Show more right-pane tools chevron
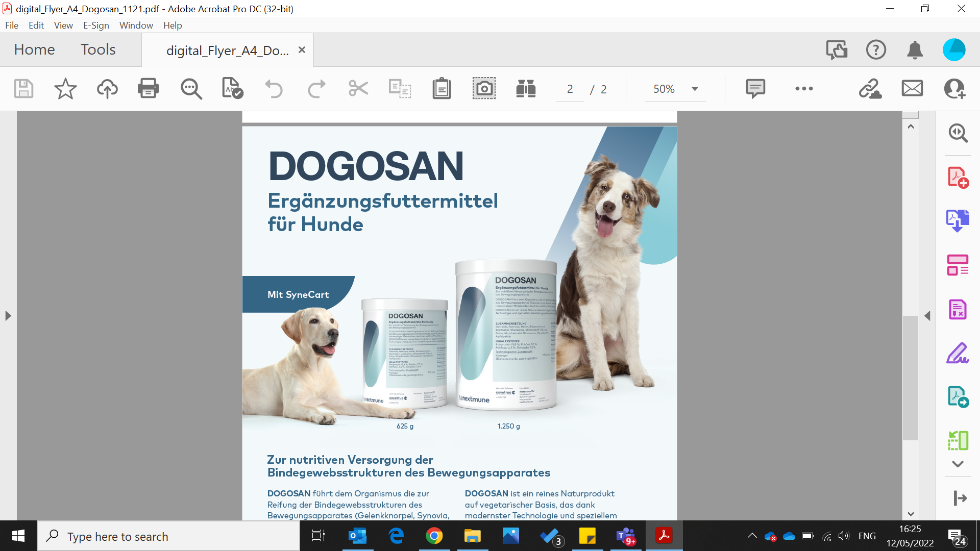 958,464
